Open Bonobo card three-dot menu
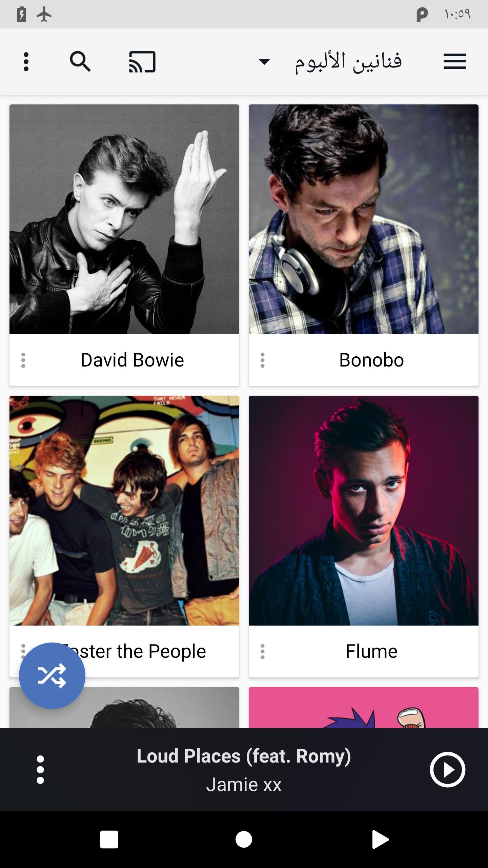Image resolution: width=488 pixels, height=868 pixels. coord(262,360)
